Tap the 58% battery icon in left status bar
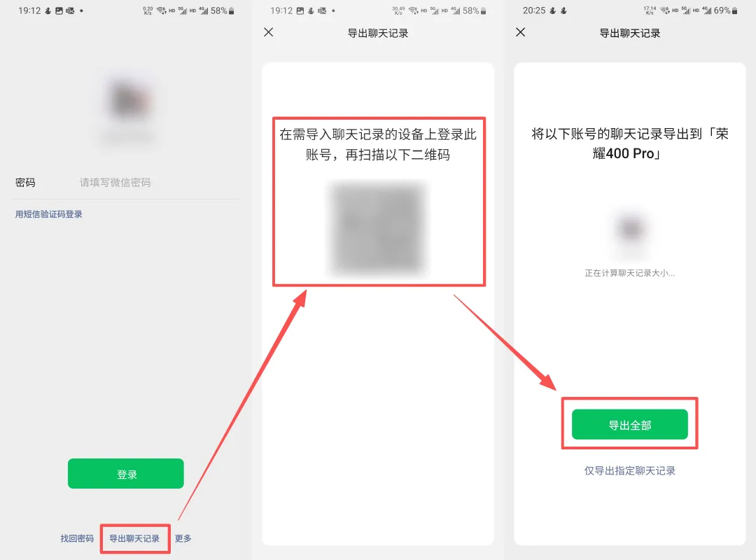 point(232,10)
